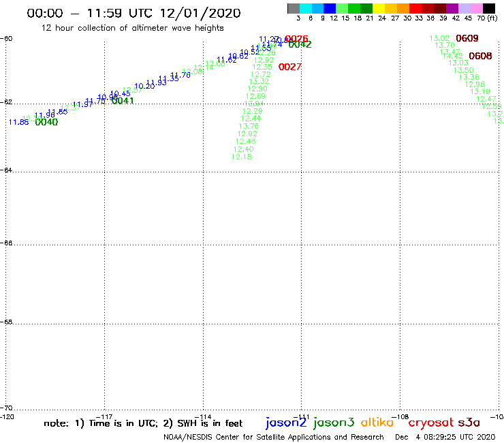Click the wave height value 13.50

click(464, 70)
